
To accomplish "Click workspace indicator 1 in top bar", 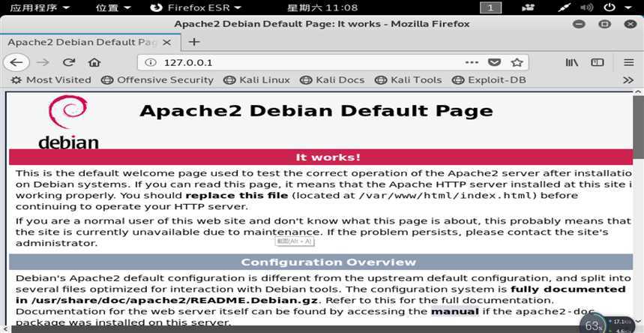I will coord(490,7).
